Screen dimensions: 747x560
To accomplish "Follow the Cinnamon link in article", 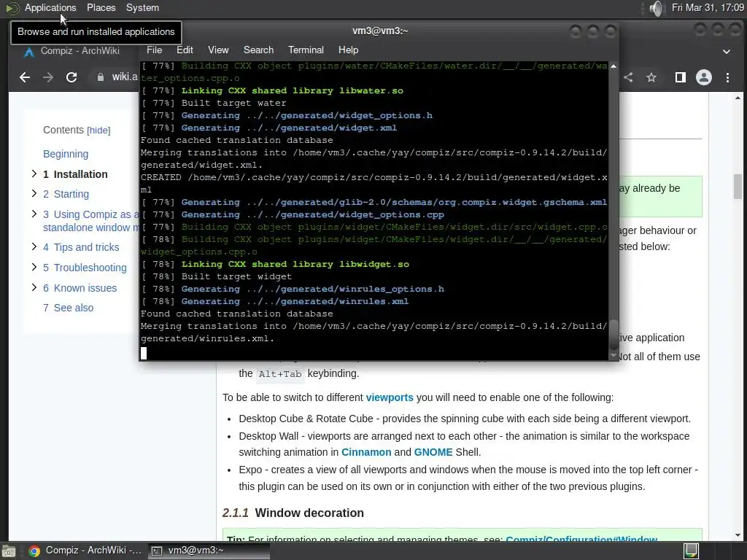I will 366,452.
